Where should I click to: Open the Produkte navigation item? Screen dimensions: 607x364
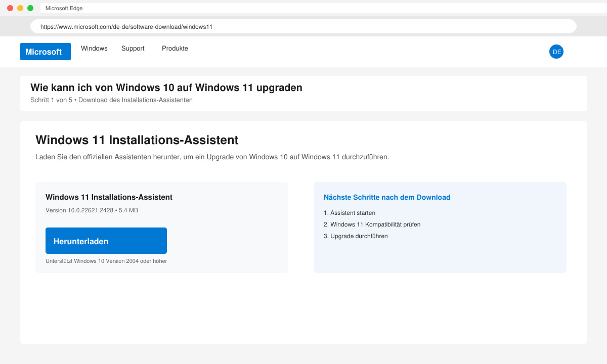click(x=175, y=49)
